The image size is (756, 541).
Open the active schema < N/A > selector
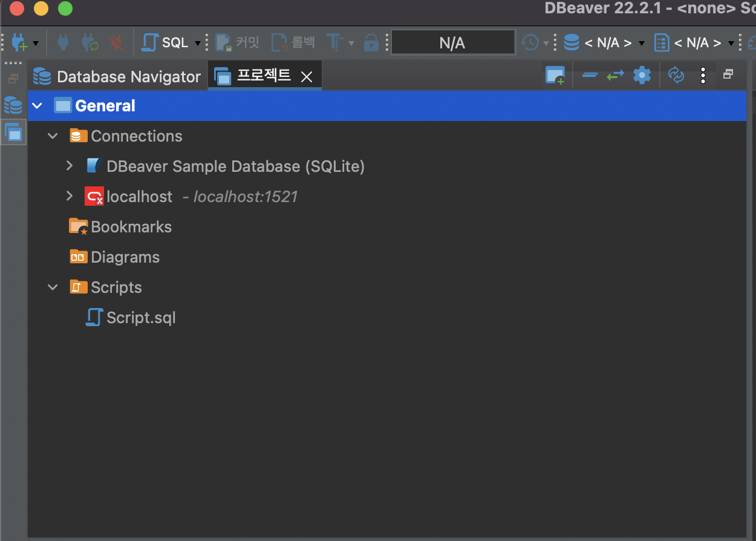tap(694, 43)
